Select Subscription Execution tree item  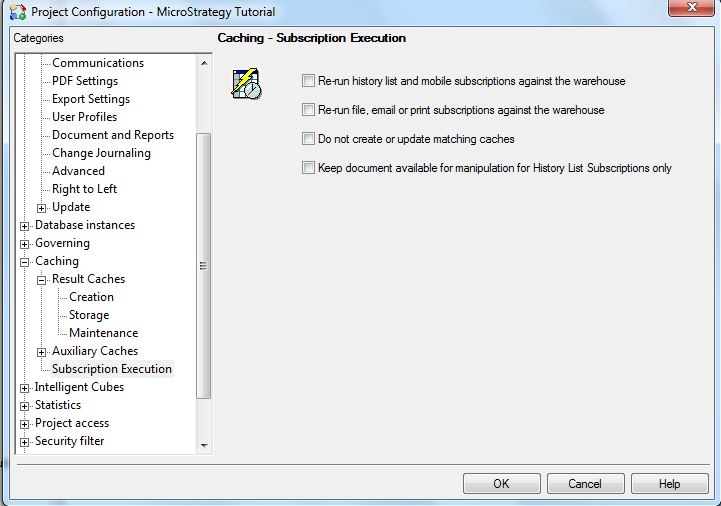[112, 368]
